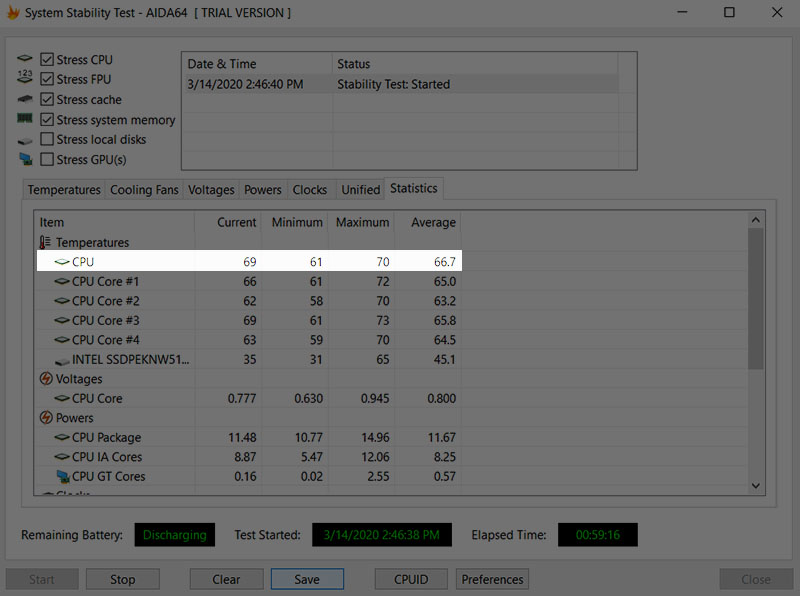Screen dimensions: 800x596
Task: Click the statistics list scroll-up arrow
Action: click(756, 220)
